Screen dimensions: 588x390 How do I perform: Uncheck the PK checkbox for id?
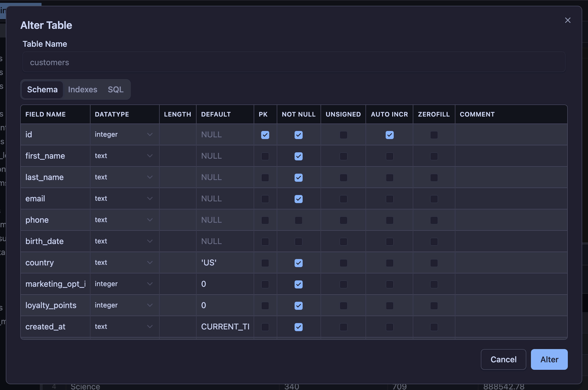[265, 135]
